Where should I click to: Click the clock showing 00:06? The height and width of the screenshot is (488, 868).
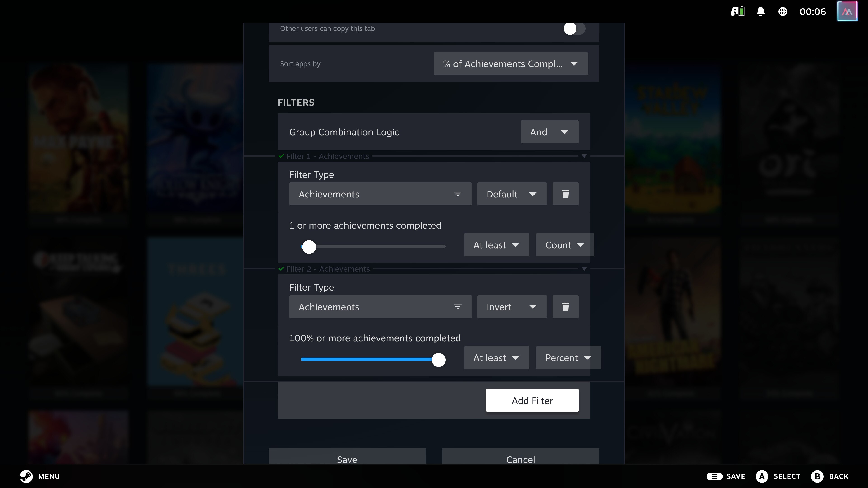pos(812,12)
